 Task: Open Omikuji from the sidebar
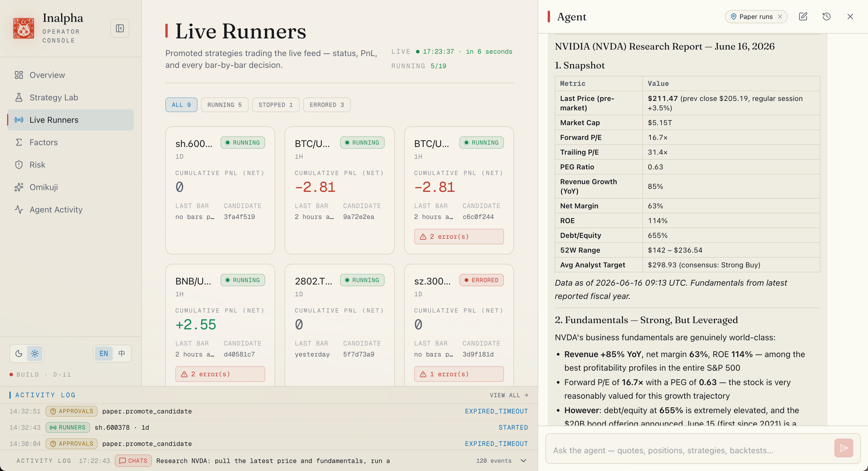[71, 187]
